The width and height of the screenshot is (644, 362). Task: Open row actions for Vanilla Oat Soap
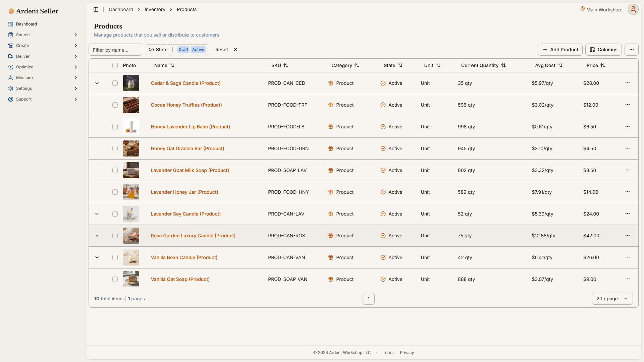[628, 279]
